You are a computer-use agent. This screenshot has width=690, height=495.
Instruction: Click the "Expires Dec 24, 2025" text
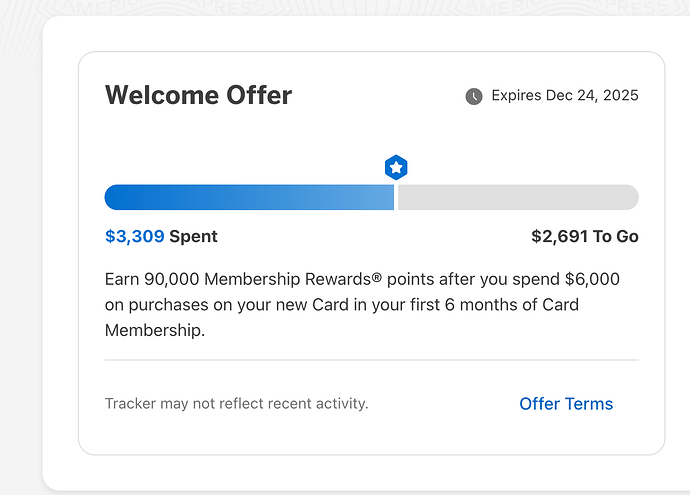[564, 96]
